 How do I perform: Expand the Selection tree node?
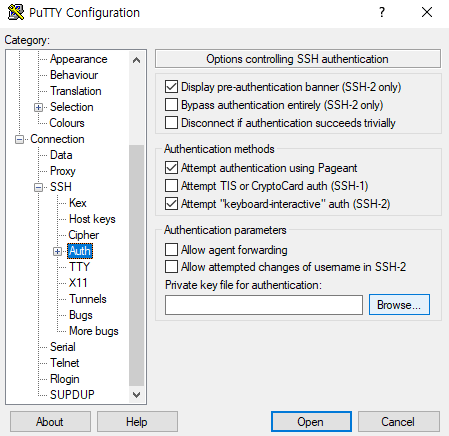tap(38, 107)
